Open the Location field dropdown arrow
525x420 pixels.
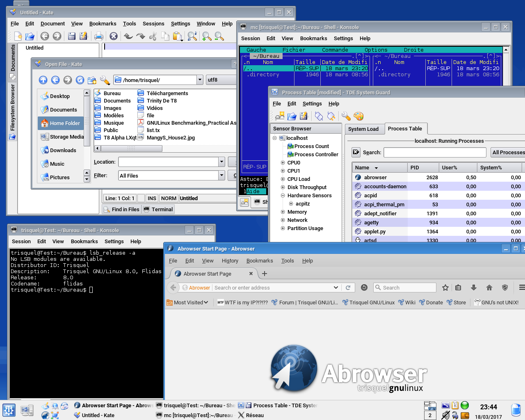click(221, 162)
